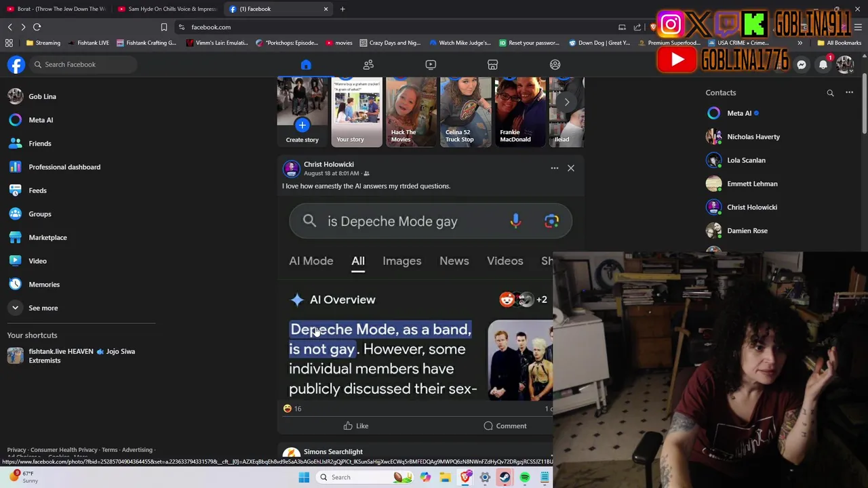
Task: Switch to the Sam Hyde browser tab
Action: pos(168,9)
